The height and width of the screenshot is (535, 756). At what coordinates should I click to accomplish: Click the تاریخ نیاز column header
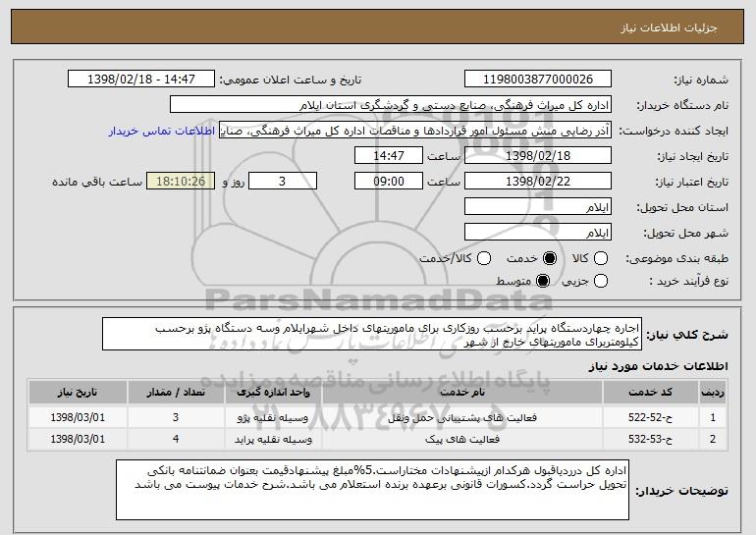click(78, 393)
